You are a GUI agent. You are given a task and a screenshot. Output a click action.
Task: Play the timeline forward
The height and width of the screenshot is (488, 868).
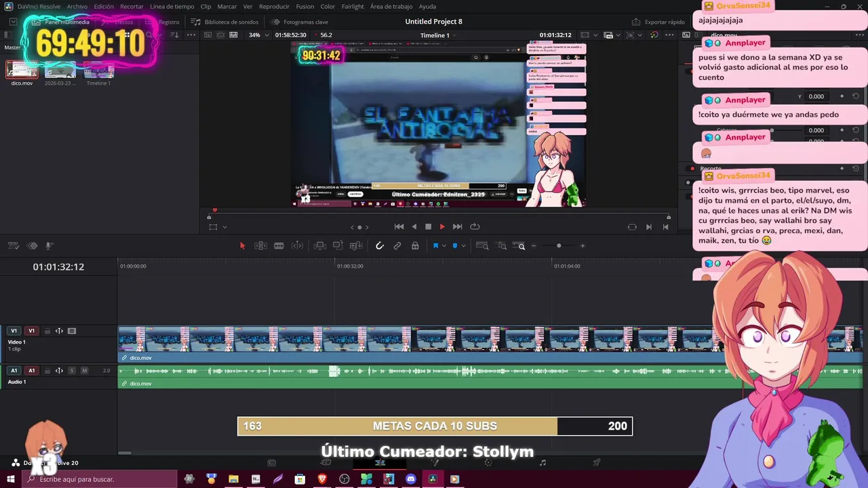442,227
